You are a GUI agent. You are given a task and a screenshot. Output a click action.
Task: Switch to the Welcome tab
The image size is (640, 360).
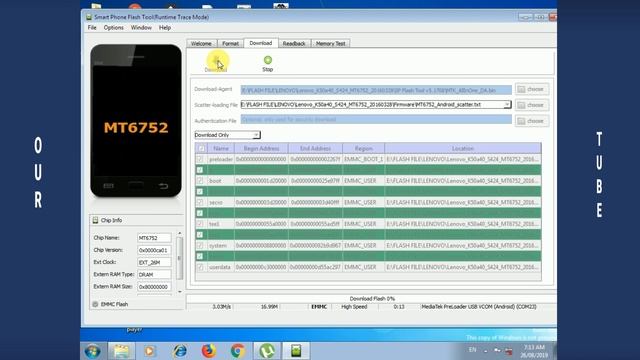pyautogui.click(x=201, y=43)
